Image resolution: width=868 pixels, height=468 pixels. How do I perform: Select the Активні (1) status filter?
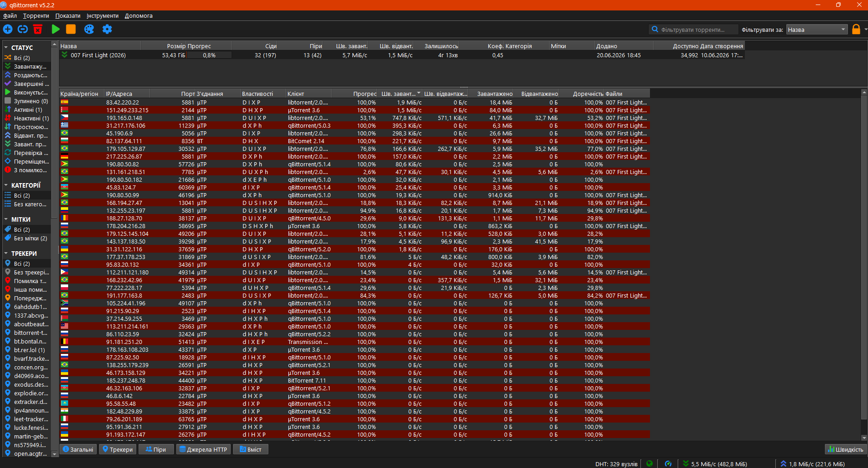click(x=27, y=110)
